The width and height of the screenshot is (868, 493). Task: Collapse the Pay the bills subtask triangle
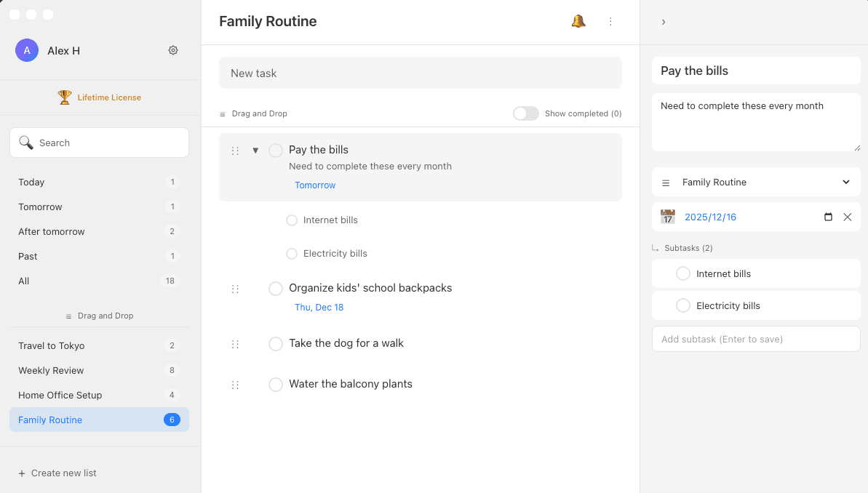tap(255, 150)
